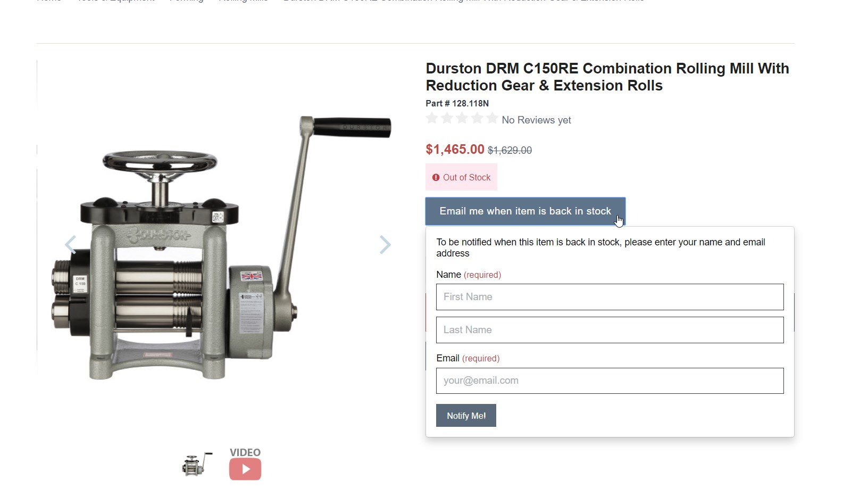Click into the your@email.com field
Viewport: 868px width, 504px height.
pos(610,381)
